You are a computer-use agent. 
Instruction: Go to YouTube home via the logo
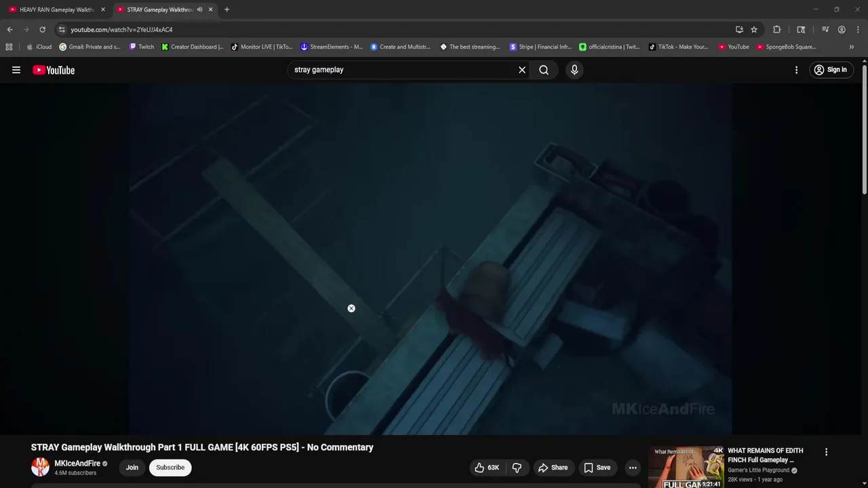tap(54, 70)
